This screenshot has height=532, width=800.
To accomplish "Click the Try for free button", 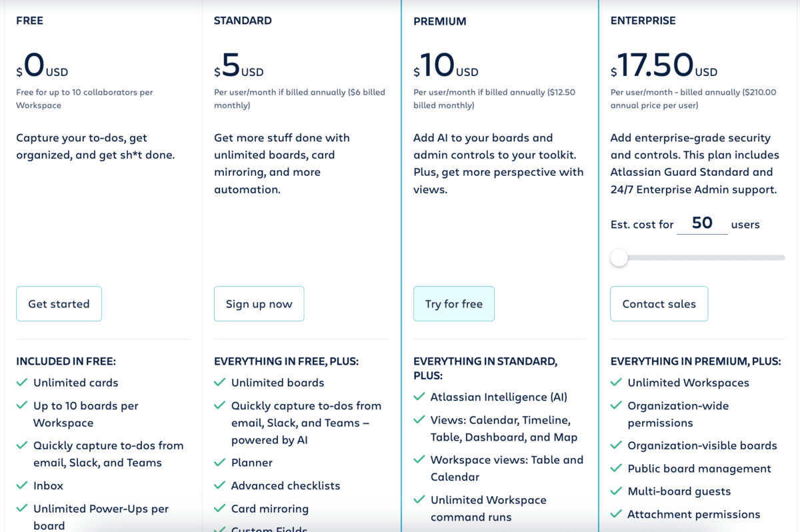I will point(453,304).
